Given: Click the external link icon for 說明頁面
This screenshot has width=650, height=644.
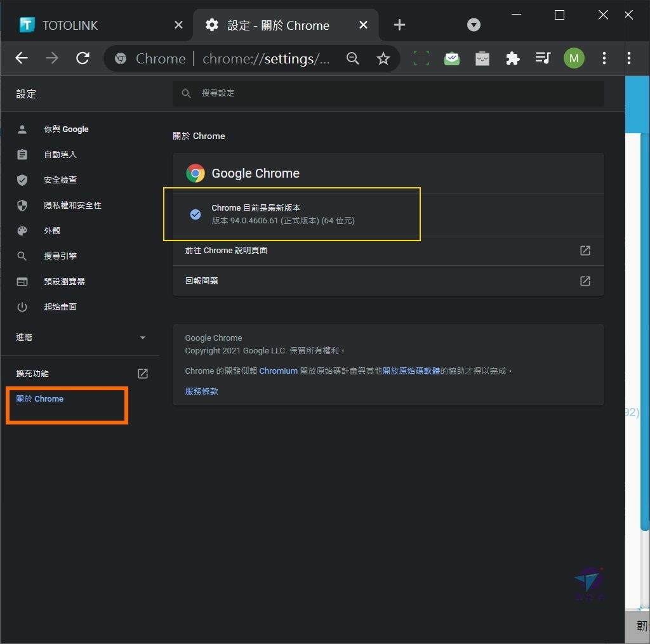Looking at the screenshot, I should pyautogui.click(x=585, y=251).
